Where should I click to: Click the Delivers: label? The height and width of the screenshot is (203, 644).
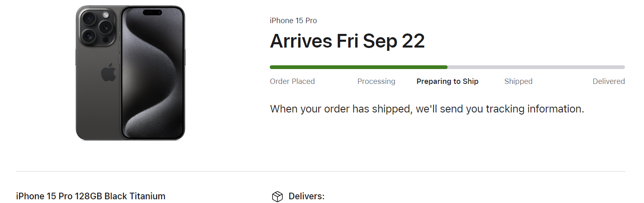306,196
